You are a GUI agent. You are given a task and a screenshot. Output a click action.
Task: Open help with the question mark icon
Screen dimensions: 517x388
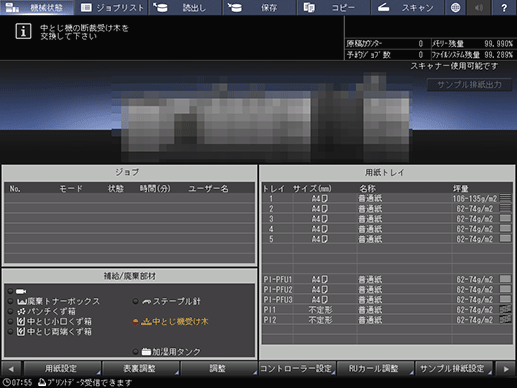(504, 7)
